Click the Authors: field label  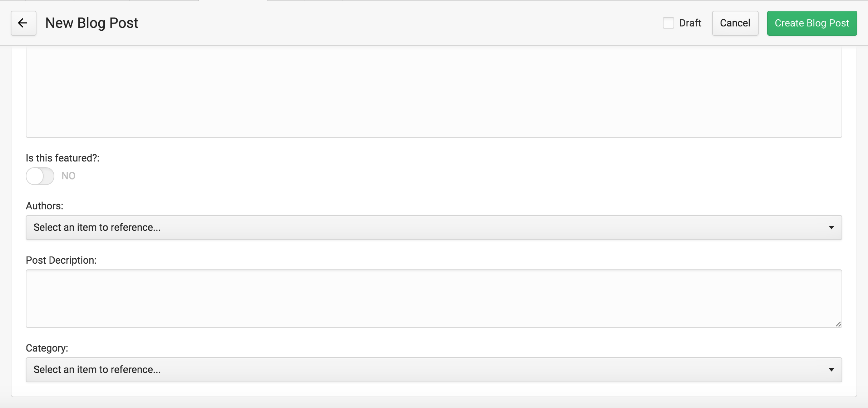tap(44, 206)
